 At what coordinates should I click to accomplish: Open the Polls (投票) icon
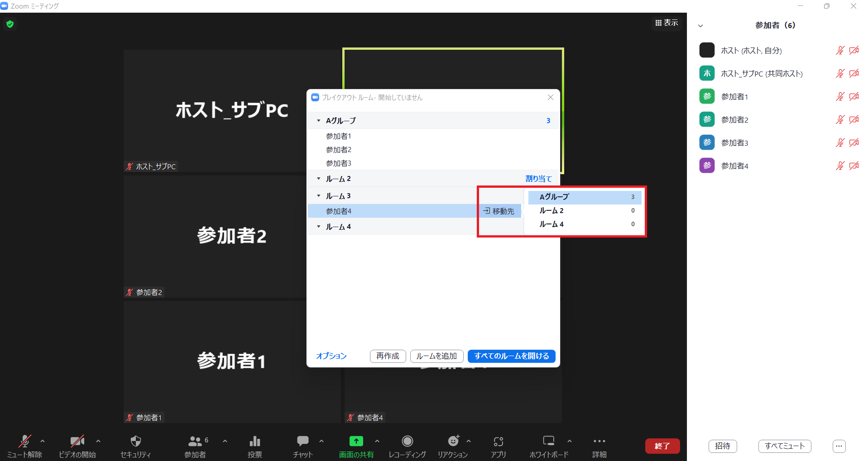point(255,442)
